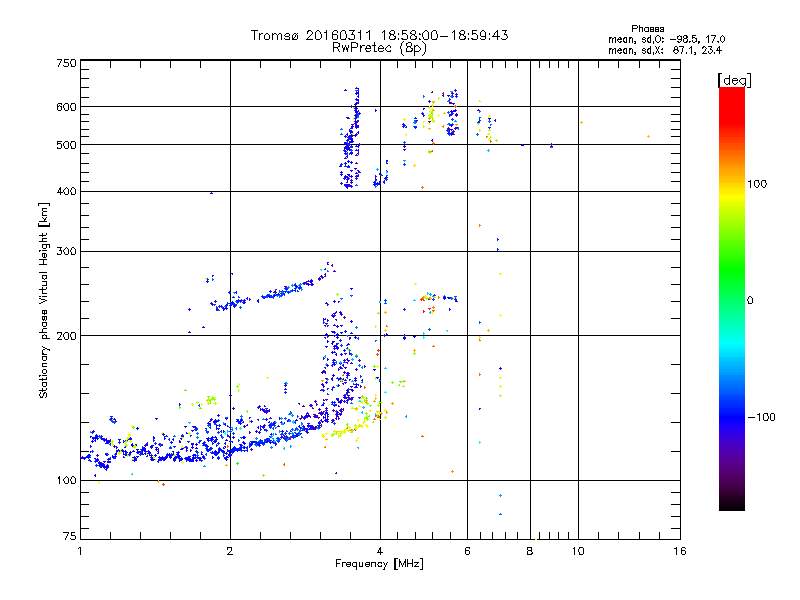Viewport: 800px width, 600px height.
Task: Click the 'Frequency [MHz]' axis label
Action: 379,564
